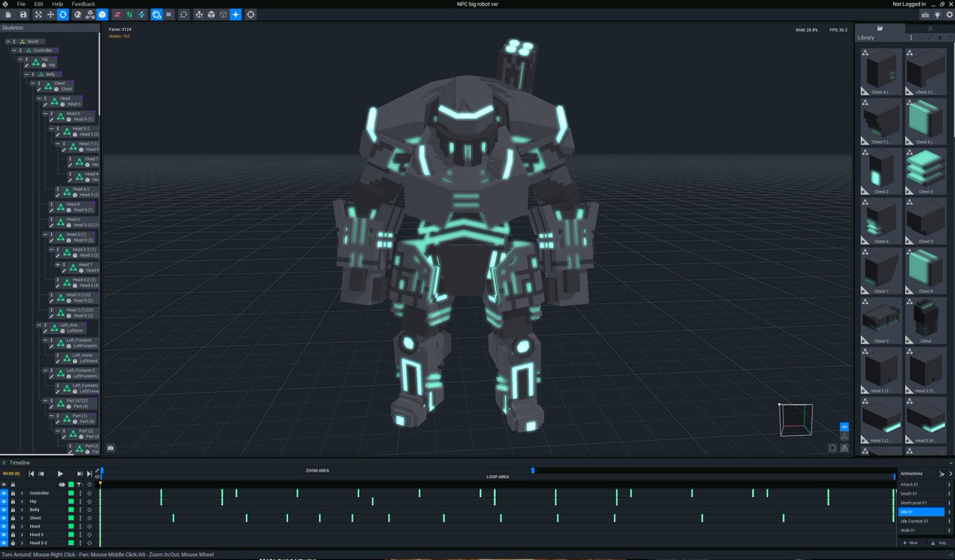Click the keyboard shortcuts icon top right

click(x=925, y=14)
